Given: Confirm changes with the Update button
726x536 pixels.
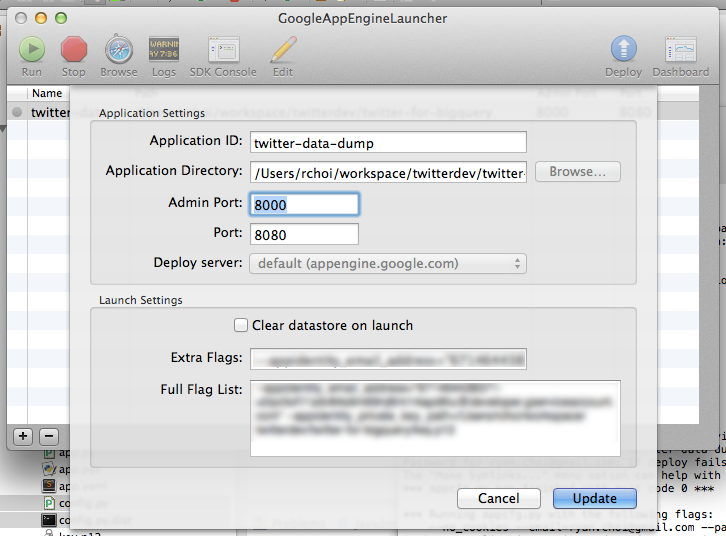Looking at the screenshot, I should (x=595, y=499).
